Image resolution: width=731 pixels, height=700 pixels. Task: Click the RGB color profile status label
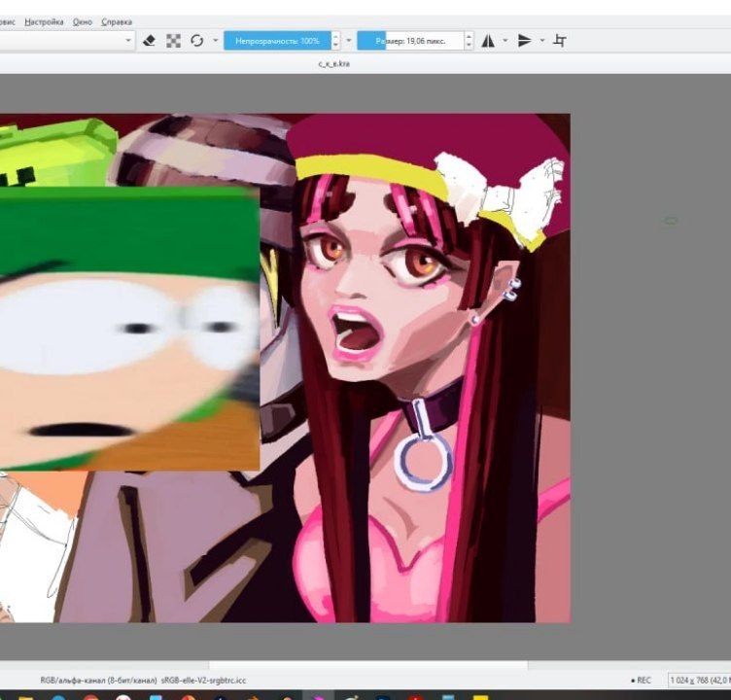(x=143, y=681)
